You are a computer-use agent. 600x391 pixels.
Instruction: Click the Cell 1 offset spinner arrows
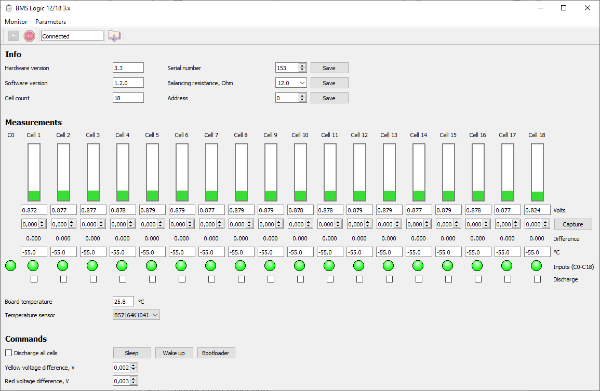point(42,224)
